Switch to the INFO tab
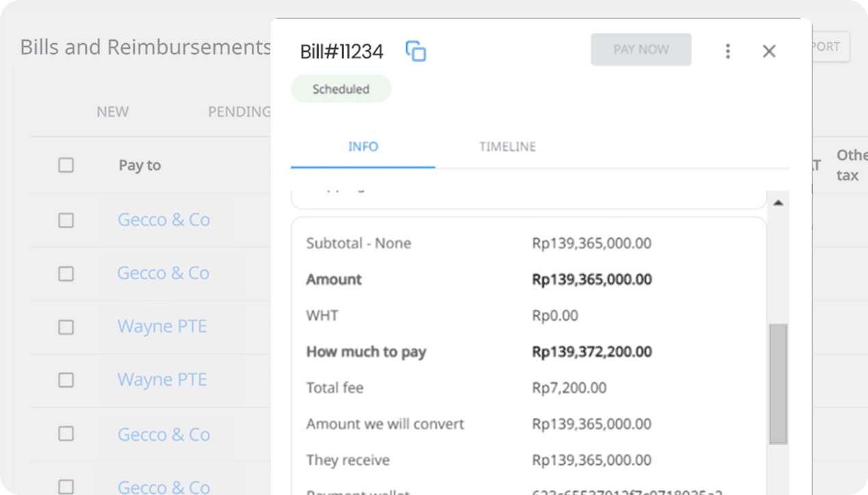This screenshot has height=495, width=868. 363,147
